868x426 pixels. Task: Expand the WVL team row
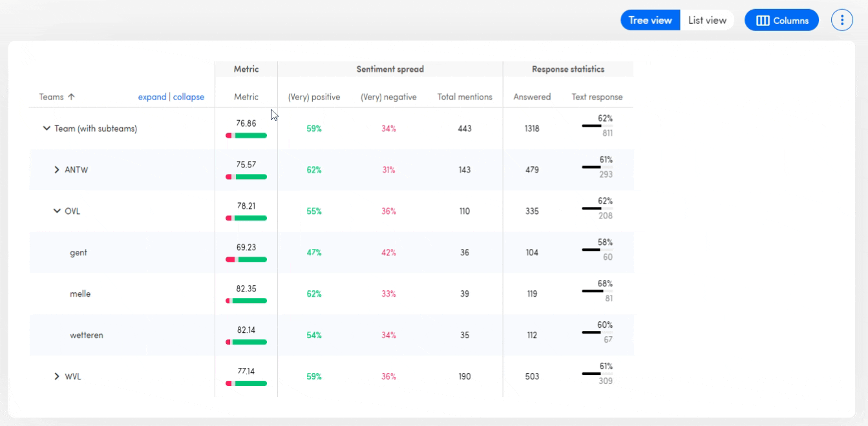[x=57, y=376]
